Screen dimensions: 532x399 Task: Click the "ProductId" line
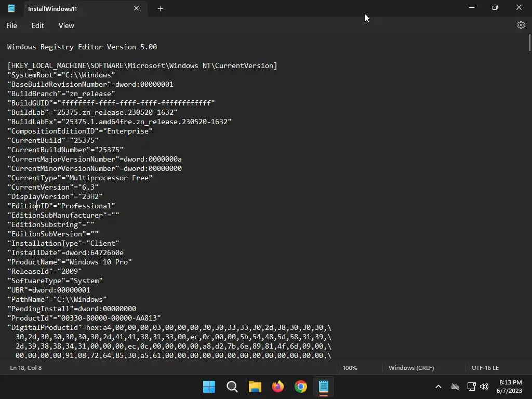point(84,318)
